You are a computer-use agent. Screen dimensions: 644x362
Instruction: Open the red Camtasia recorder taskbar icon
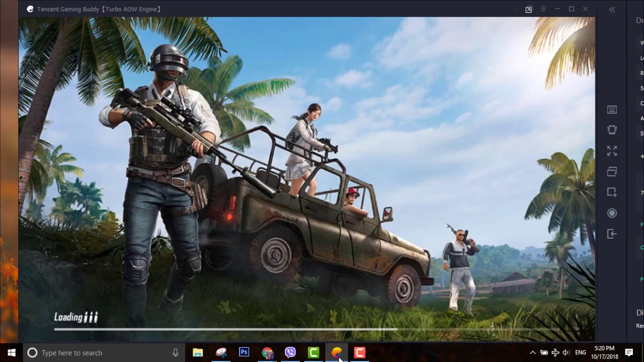pos(360,353)
